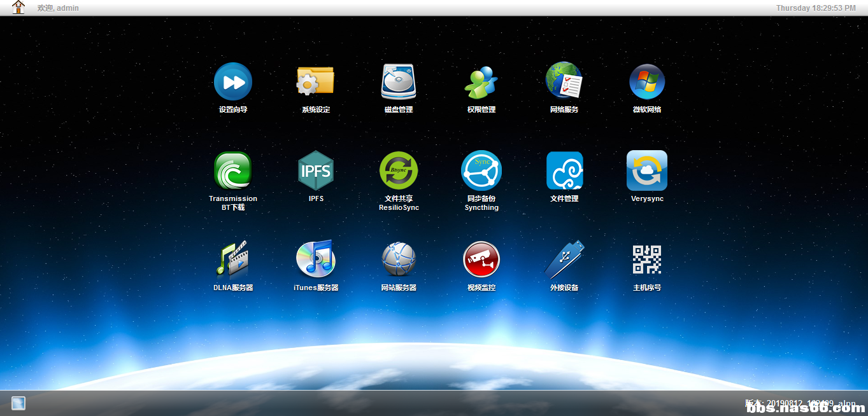Click the 文件管理 file manager icon

click(564, 170)
